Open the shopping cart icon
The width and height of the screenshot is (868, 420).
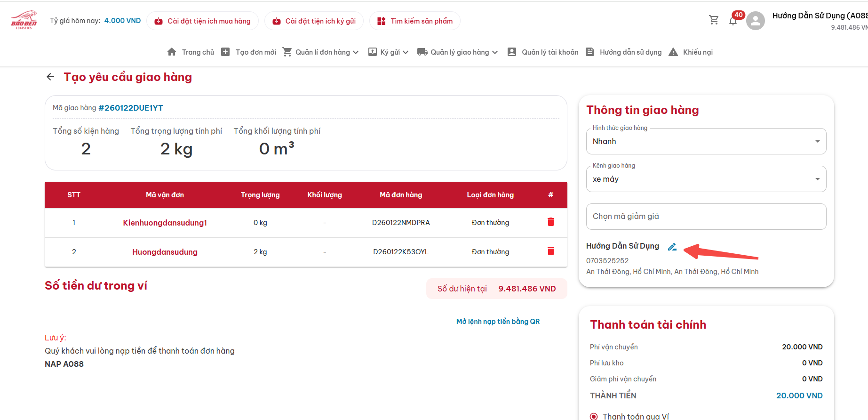point(714,20)
